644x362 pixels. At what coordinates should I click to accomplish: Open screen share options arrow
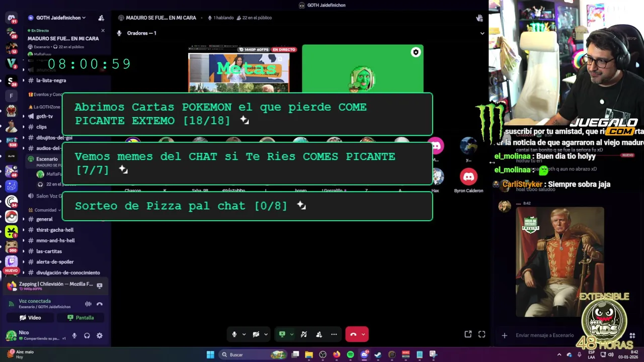click(x=291, y=334)
